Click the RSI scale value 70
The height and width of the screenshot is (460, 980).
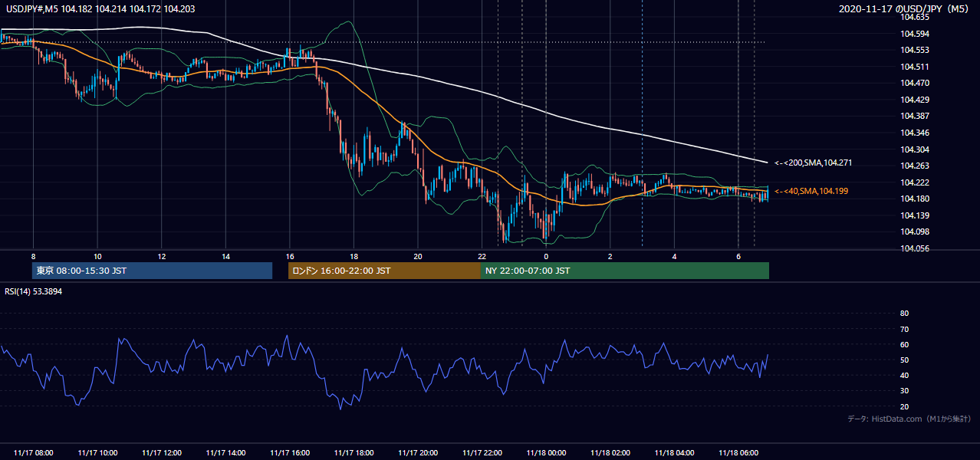point(904,329)
